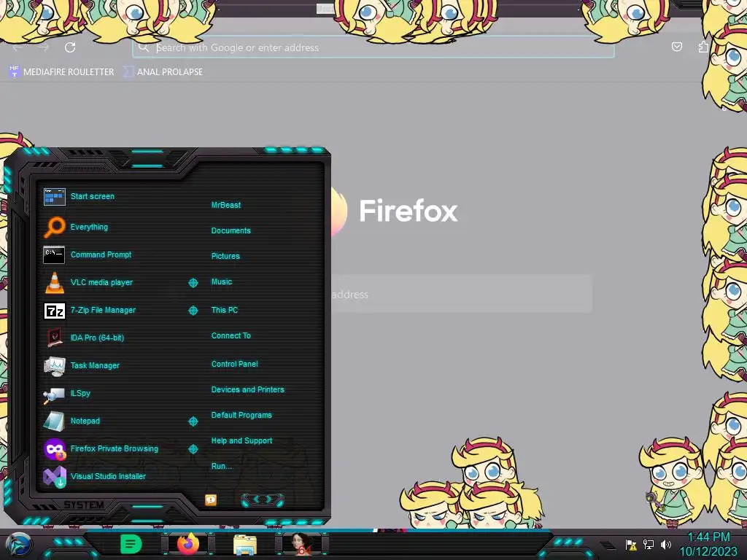Click the Firefox address bar field
Image resolution: width=747 pixels, height=560 pixels.
373,47
